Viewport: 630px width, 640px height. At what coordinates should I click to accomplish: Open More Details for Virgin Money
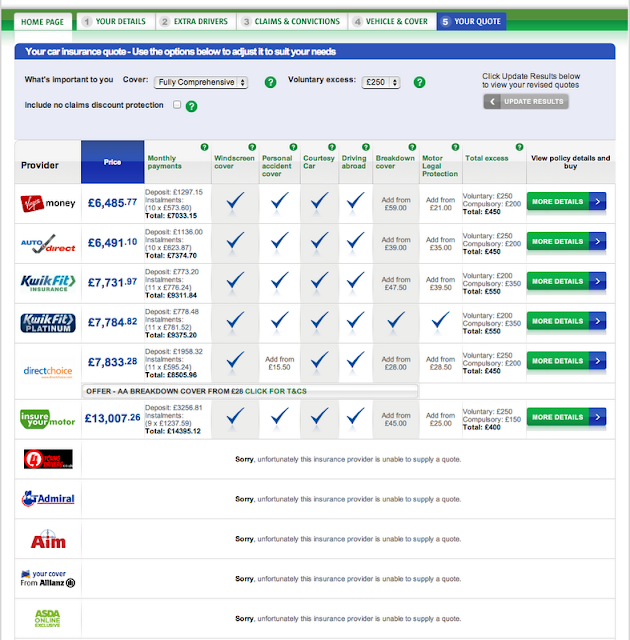point(566,201)
